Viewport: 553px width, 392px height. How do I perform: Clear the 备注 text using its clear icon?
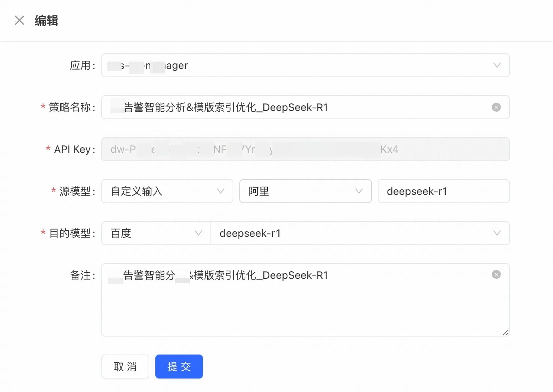tap(496, 275)
